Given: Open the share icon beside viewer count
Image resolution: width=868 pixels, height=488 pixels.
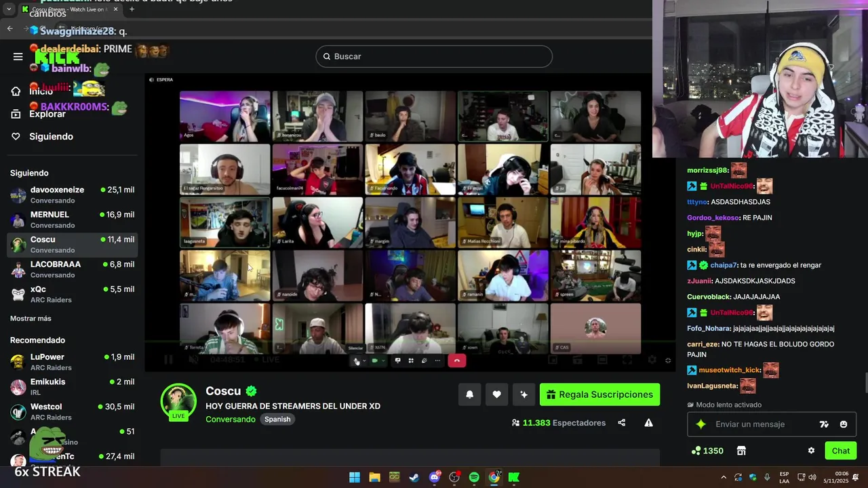Looking at the screenshot, I should click(621, 423).
